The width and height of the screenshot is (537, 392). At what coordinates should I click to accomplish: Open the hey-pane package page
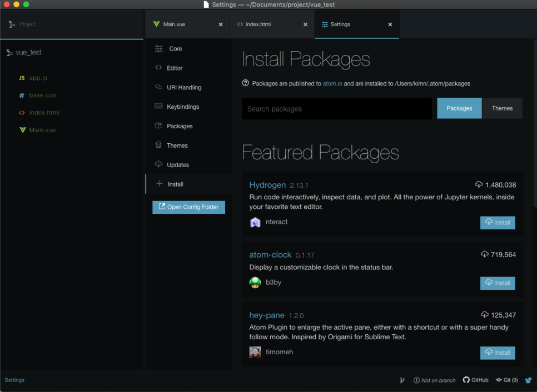tap(267, 315)
